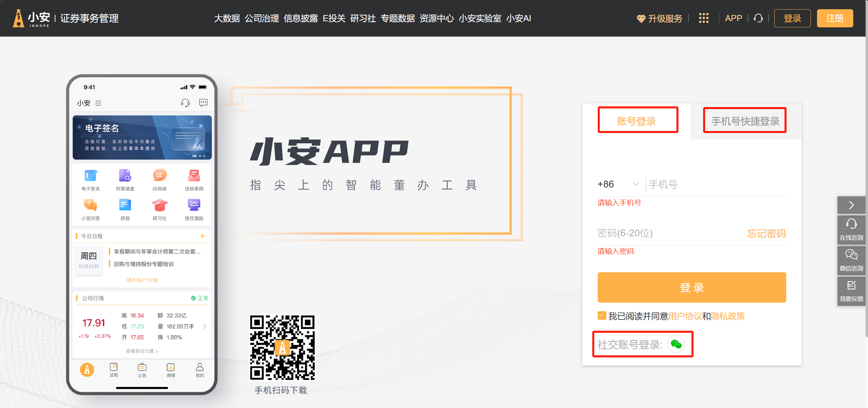Click the 电子签名 banner in the phone mockup
868x408 pixels.
pyautogui.click(x=142, y=137)
